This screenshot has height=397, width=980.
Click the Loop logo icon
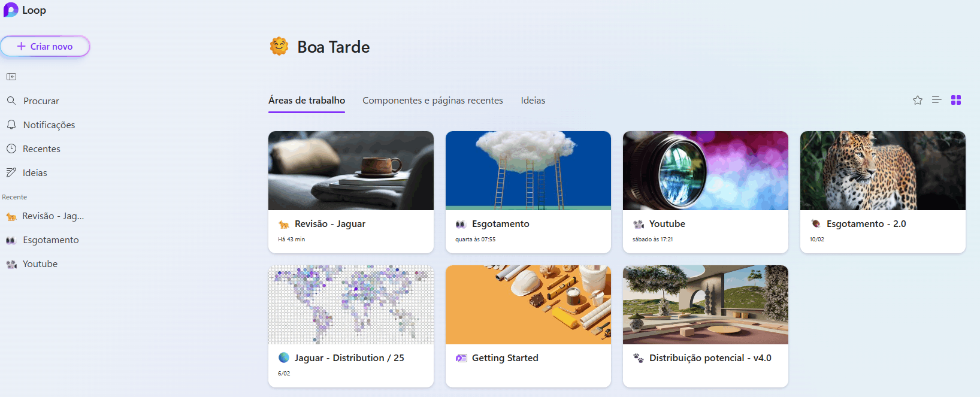(x=11, y=10)
